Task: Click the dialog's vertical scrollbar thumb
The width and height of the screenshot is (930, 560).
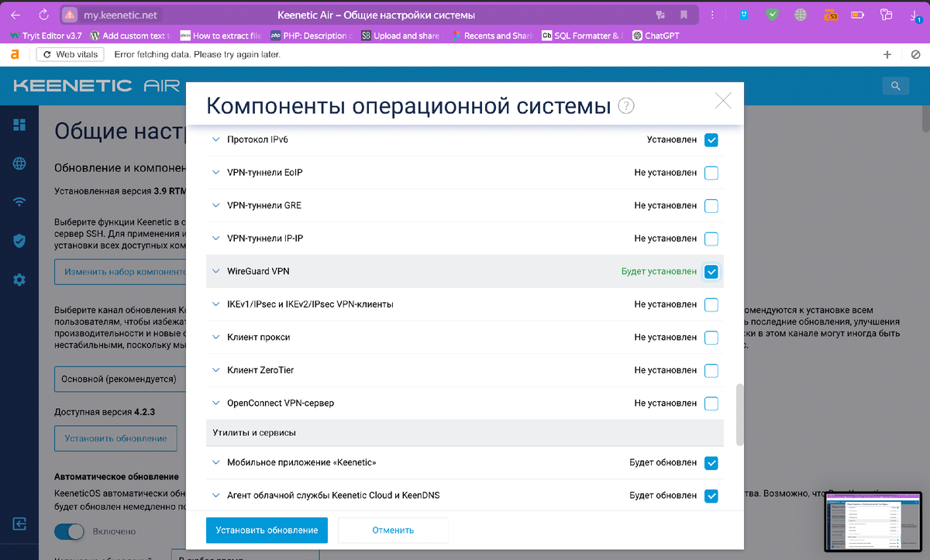Action: click(x=739, y=414)
